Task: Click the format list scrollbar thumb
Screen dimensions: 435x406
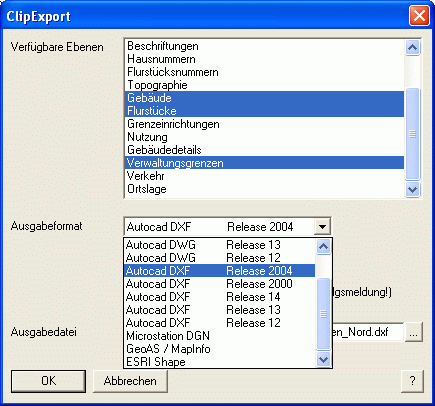Action: 323,314
